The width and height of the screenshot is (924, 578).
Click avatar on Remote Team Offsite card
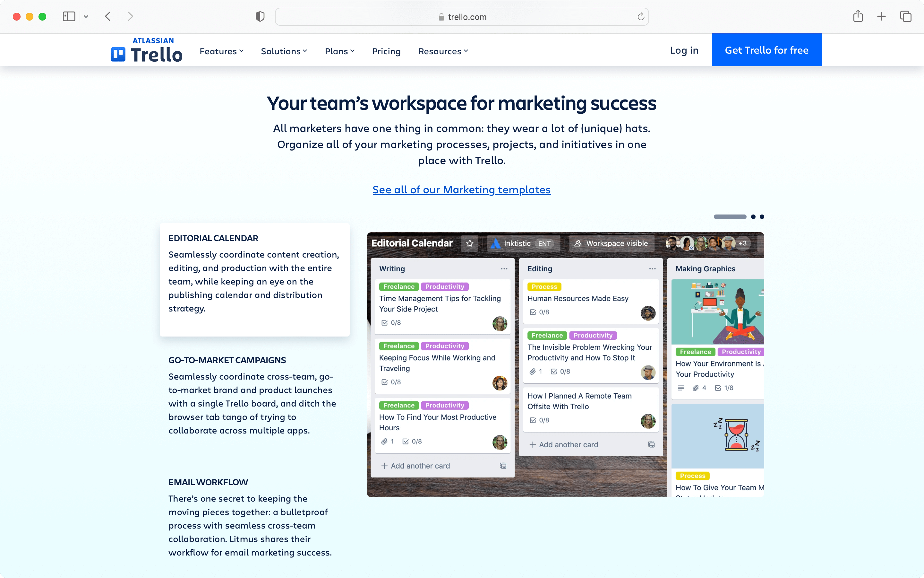point(648,421)
